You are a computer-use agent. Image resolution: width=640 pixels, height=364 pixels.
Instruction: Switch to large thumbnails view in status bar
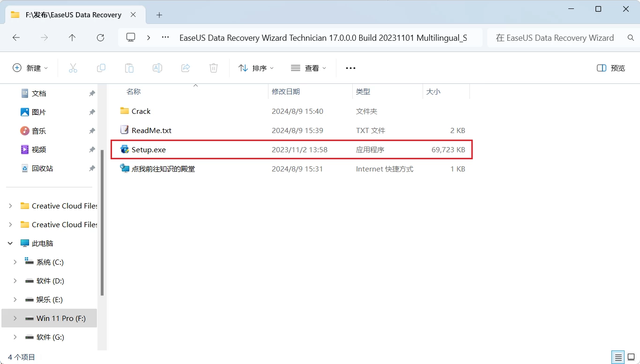631,357
